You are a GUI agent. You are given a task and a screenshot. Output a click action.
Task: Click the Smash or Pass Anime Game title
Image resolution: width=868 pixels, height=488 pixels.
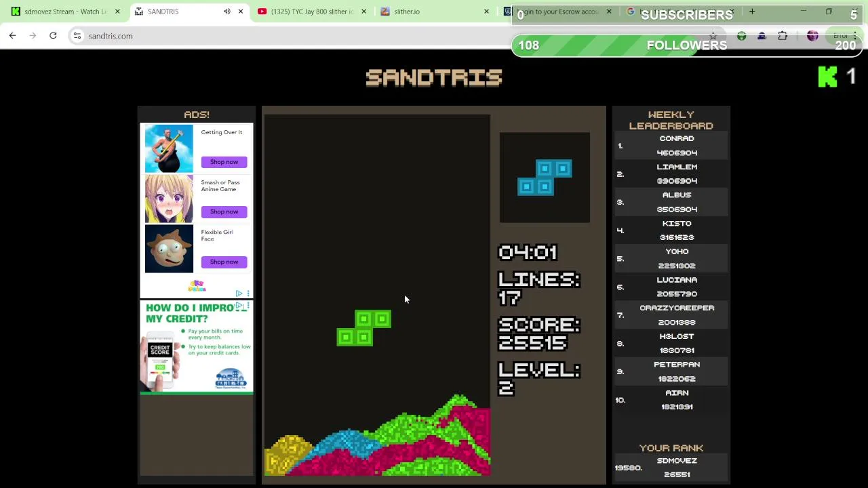[x=220, y=186]
